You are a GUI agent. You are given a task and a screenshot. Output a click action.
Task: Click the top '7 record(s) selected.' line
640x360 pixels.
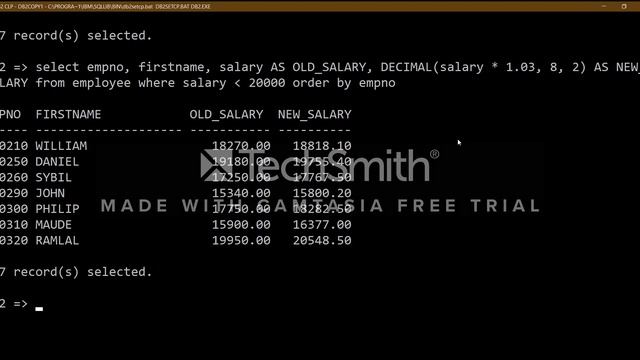[76, 36]
